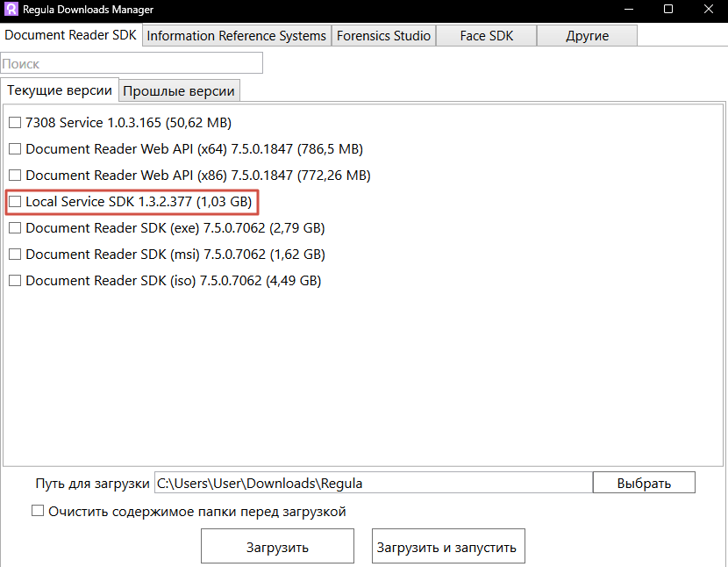Switch to Document Reader SDK tab

tap(70, 35)
